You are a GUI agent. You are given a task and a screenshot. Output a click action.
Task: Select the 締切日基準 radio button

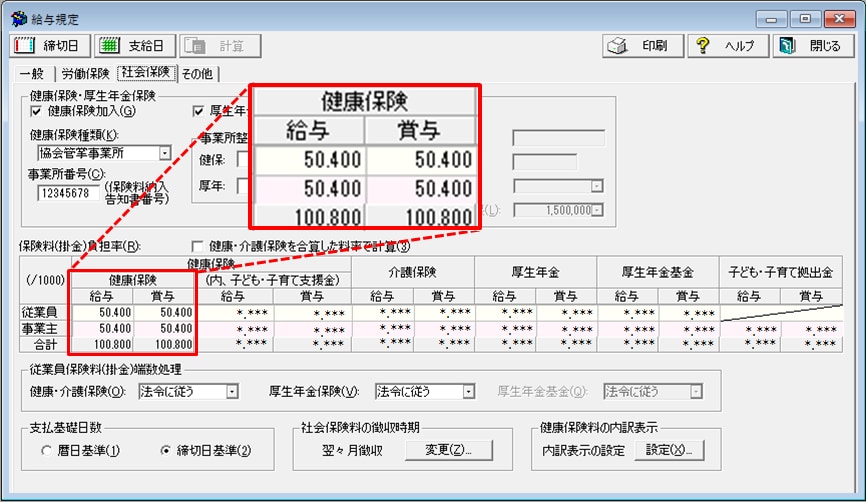click(166, 451)
